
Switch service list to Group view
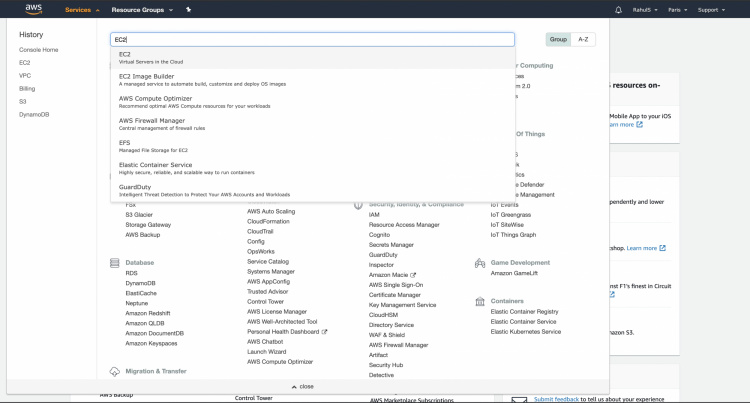[557, 39]
